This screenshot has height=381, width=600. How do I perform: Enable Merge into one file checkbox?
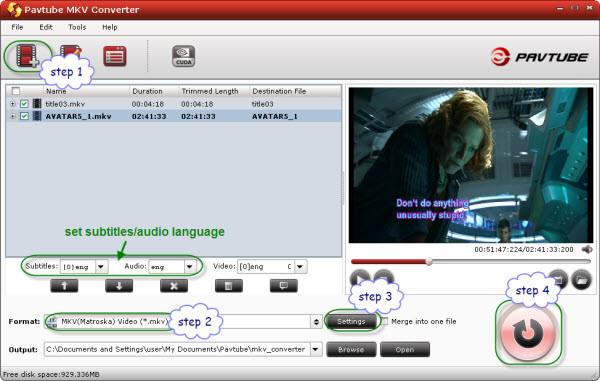[385, 321]
